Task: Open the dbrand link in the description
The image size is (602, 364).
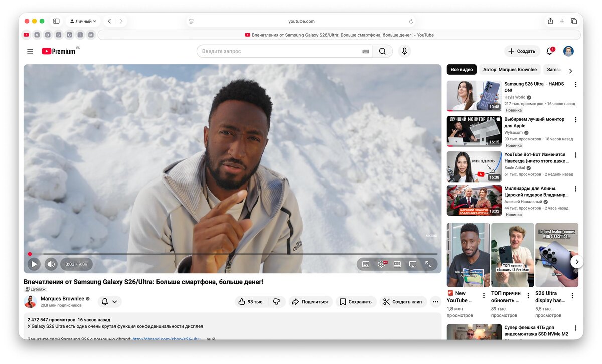Action: (167, 339)
